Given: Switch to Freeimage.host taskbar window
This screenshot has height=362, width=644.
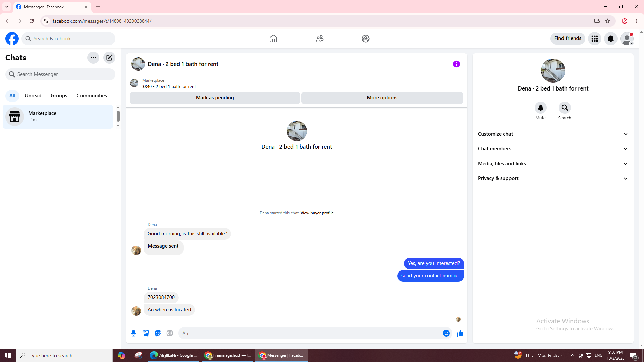Looking at the screenshot, I should click(x=228, y=355).
